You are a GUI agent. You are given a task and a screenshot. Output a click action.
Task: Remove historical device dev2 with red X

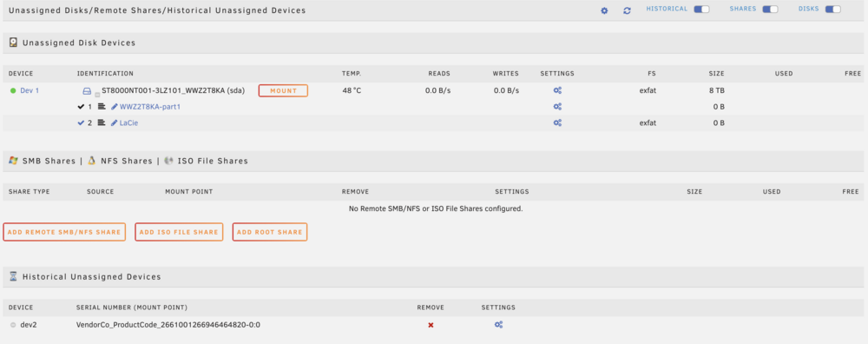[x=431, y=325]
